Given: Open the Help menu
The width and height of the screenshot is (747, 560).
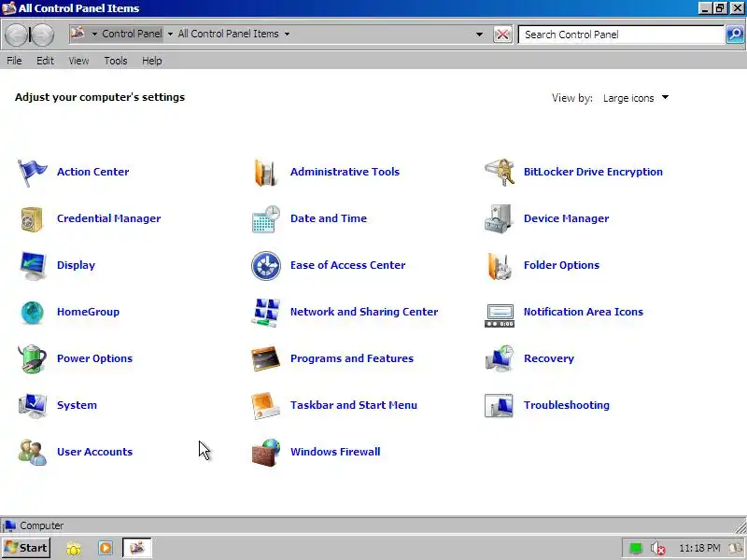Looking at the screenshot, I should point(152,61).
